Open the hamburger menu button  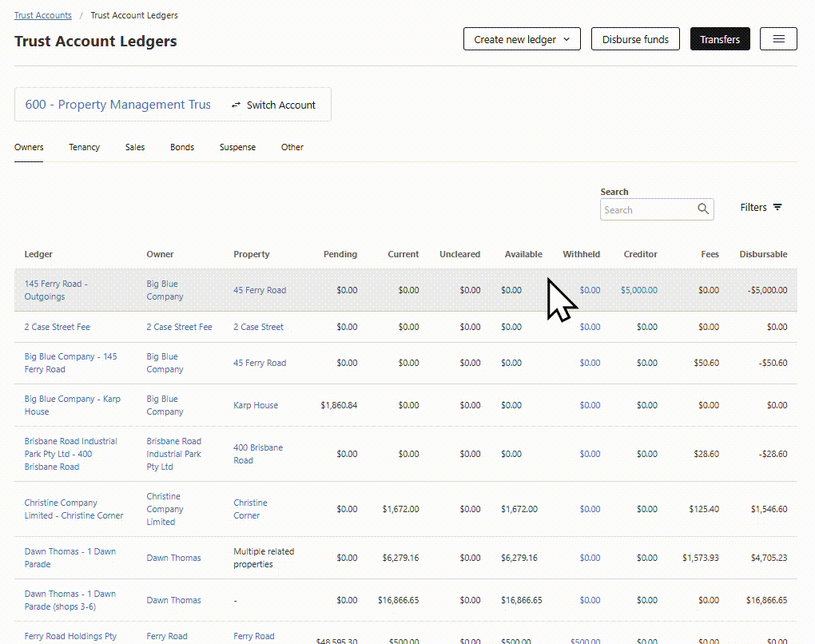pos(778,39)
